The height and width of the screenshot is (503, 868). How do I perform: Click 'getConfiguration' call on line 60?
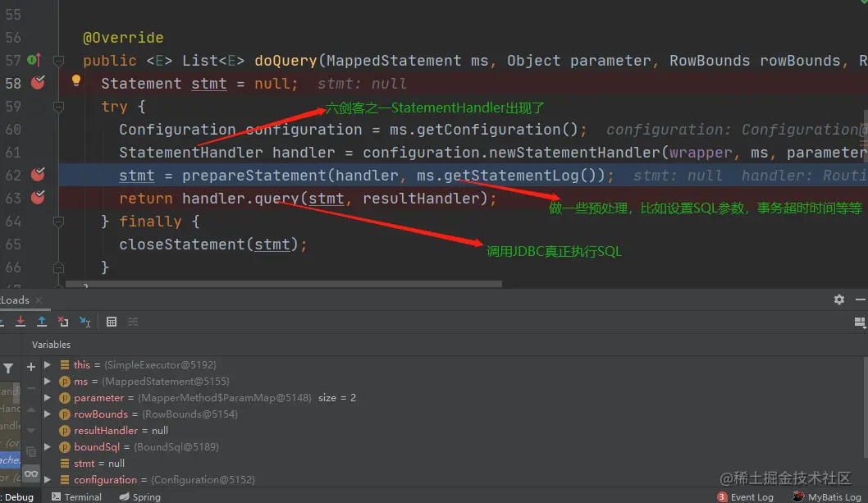pos(488,130)
